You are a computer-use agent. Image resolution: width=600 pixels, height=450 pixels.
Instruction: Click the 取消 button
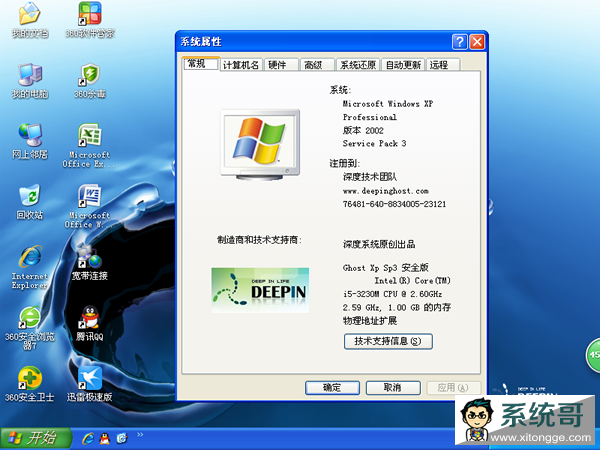pos(393,388)
